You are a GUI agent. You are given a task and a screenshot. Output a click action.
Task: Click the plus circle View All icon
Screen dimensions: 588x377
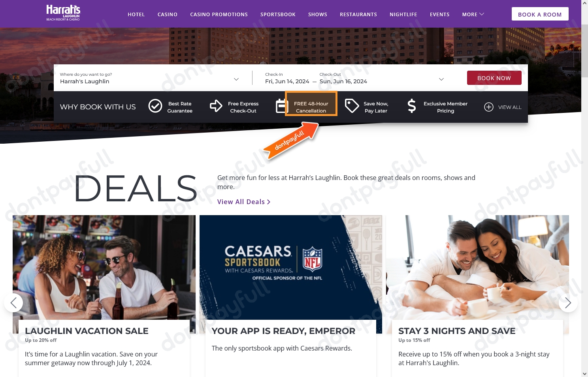(489, 107)
